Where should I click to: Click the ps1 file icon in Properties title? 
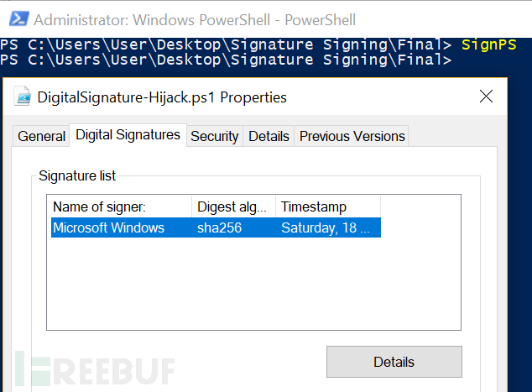tap(23, 97)
